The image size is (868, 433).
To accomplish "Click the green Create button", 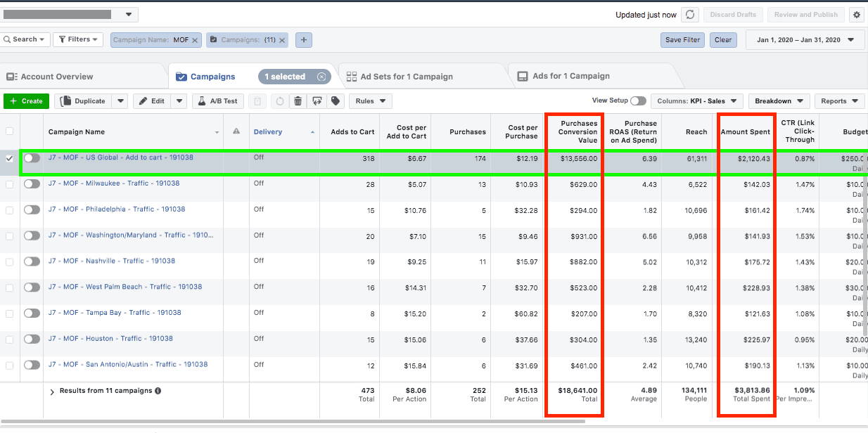I will pos(26,101).
